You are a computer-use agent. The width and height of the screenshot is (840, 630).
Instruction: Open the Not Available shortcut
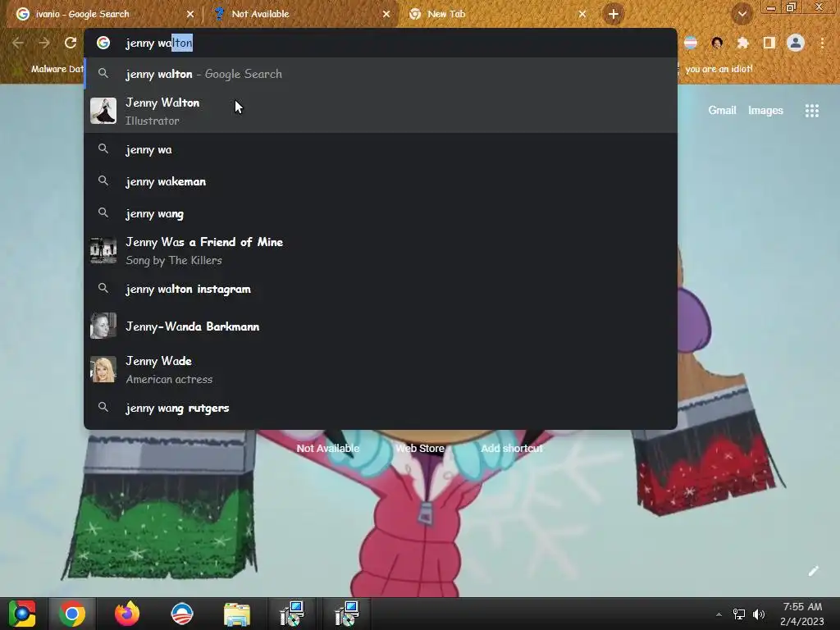pyautogui.click(x=328, y=448)
